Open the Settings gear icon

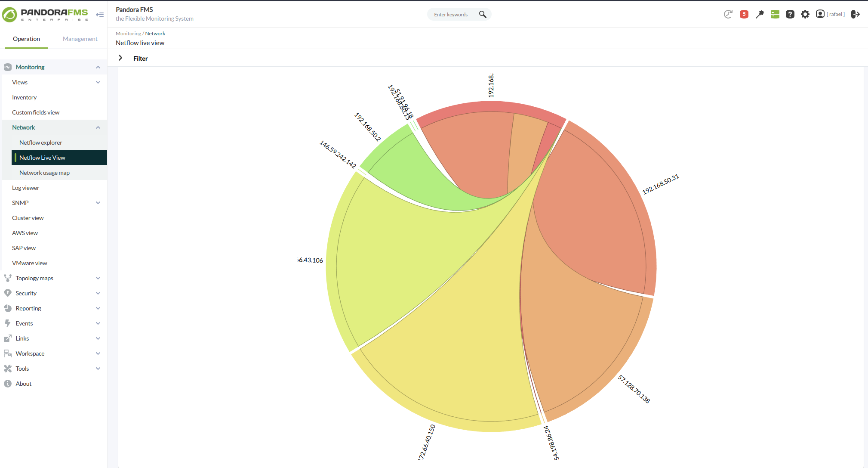[x=805, y=14]
